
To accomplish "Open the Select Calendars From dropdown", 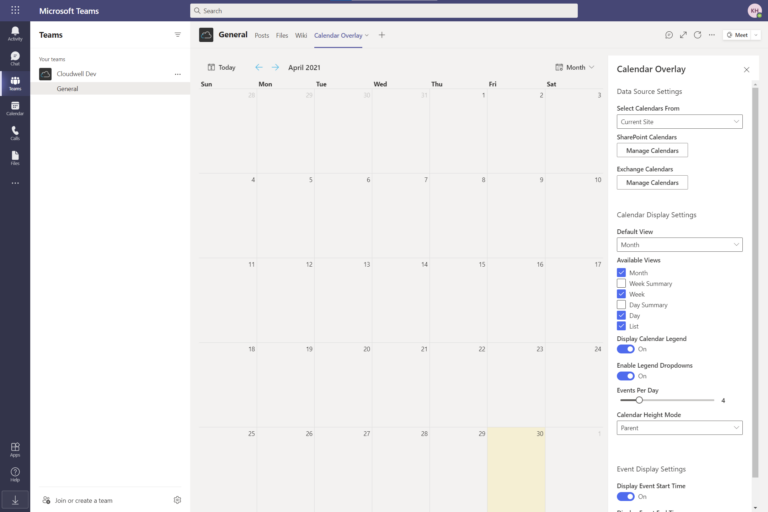I will tap(679, 122).
